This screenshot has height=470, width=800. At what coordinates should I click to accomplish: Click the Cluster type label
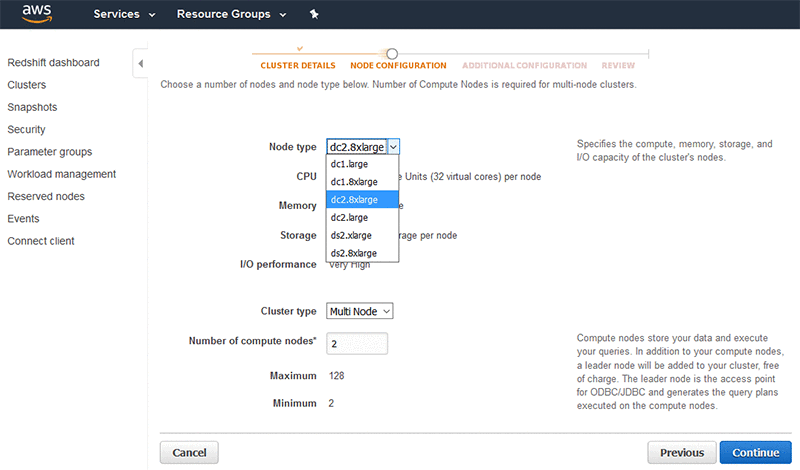289,311
